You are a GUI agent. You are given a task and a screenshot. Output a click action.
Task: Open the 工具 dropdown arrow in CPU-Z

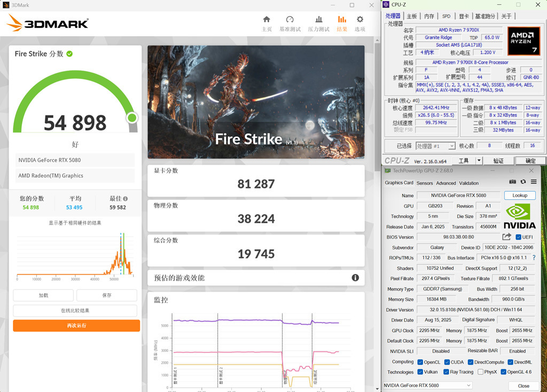point(479,160)
